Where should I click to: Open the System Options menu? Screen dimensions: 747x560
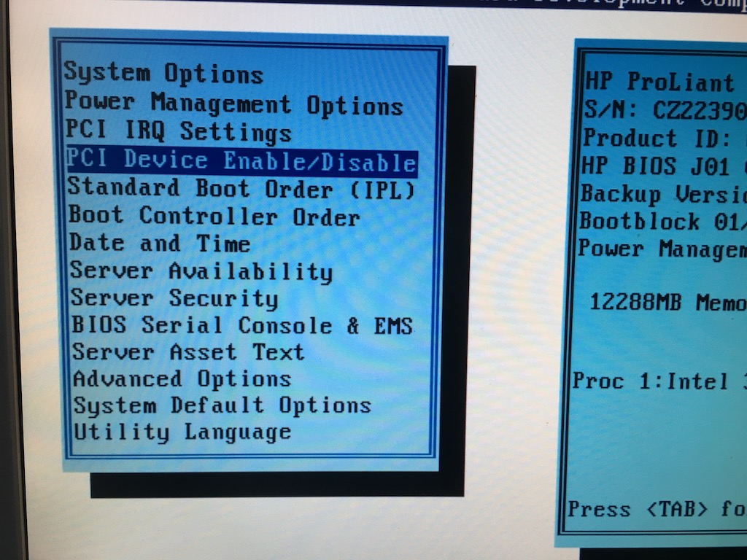pyautogui.click(x=163, y=74)
